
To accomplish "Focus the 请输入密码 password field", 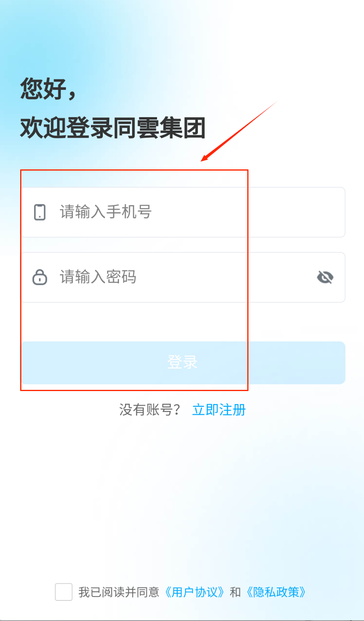I will pos(183,277).
